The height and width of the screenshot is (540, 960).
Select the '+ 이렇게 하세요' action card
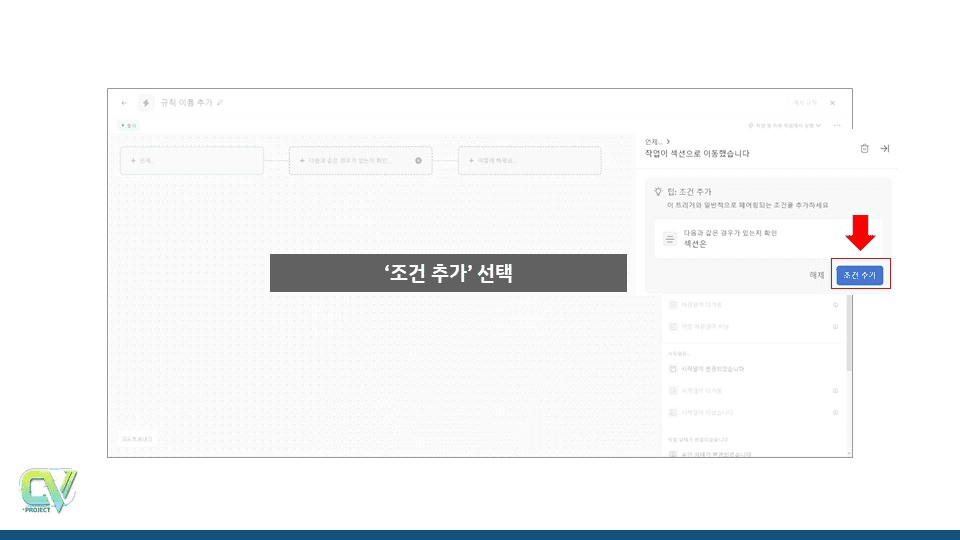[x=529, y=160]
